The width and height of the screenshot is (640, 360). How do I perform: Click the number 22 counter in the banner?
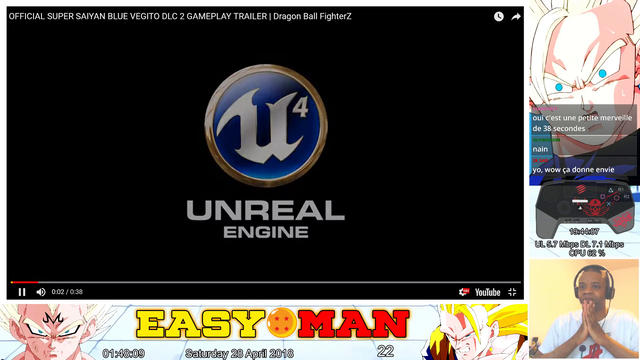[385, 351]
